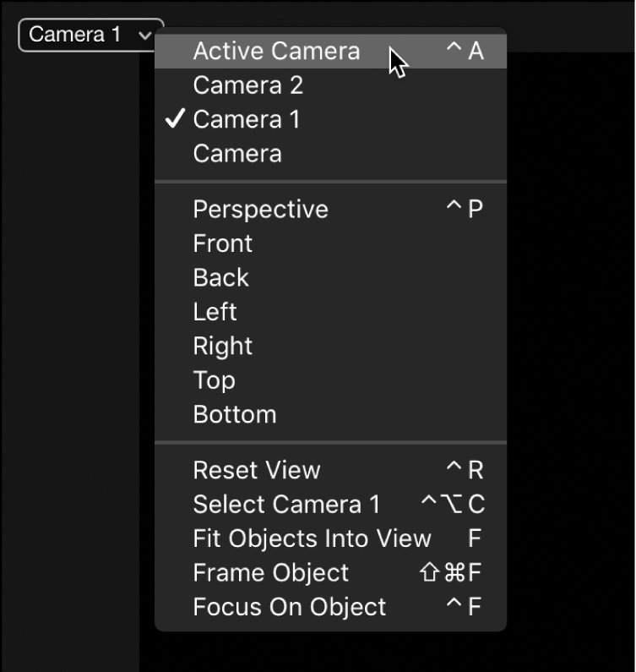The image size is (636, 672).
Task: Pick the plain Camera menu entry
Action: point(237,154)
